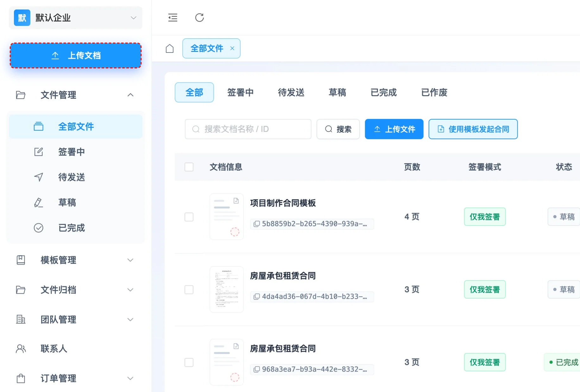This screenshot has height=392, width=580.
Task: Open thumbnail of 4da4ad36 房屋承包租赁合同
Action: coord(227,289)
